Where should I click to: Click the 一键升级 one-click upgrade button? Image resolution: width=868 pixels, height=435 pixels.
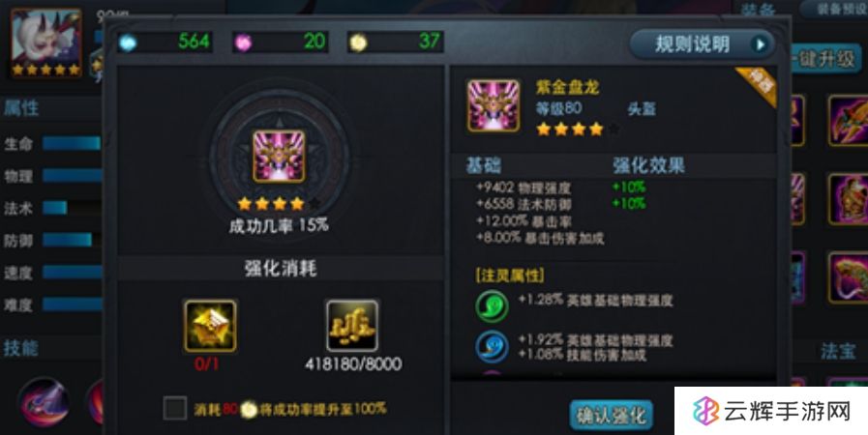pyautogui.click(x=825, y=59)
